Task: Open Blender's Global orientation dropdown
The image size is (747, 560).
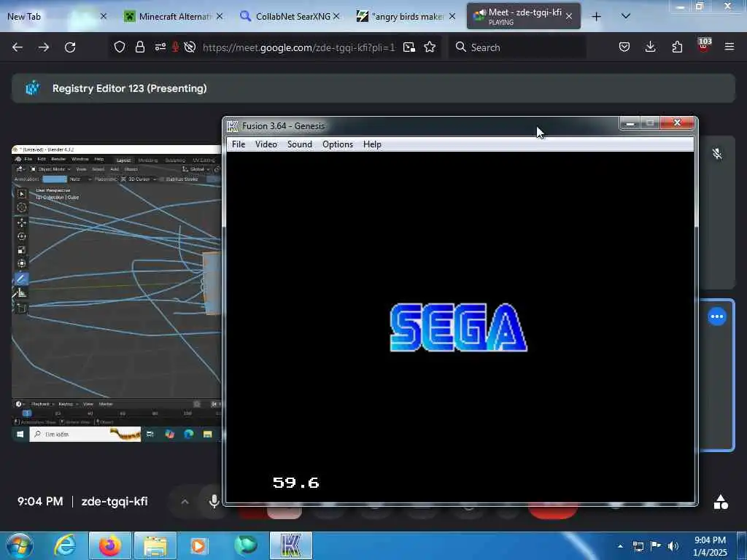Action: click(x=196, y=169)
